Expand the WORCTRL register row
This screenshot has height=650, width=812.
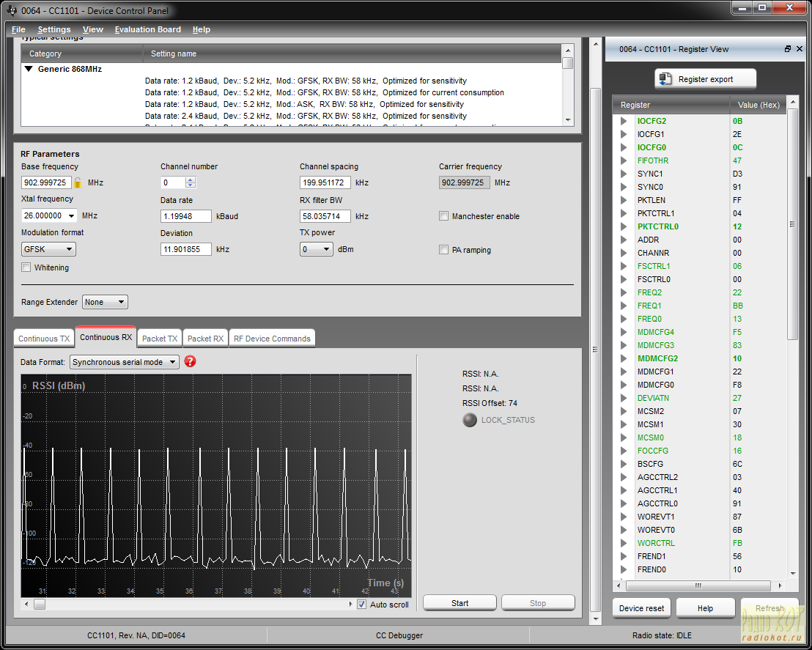624,543
